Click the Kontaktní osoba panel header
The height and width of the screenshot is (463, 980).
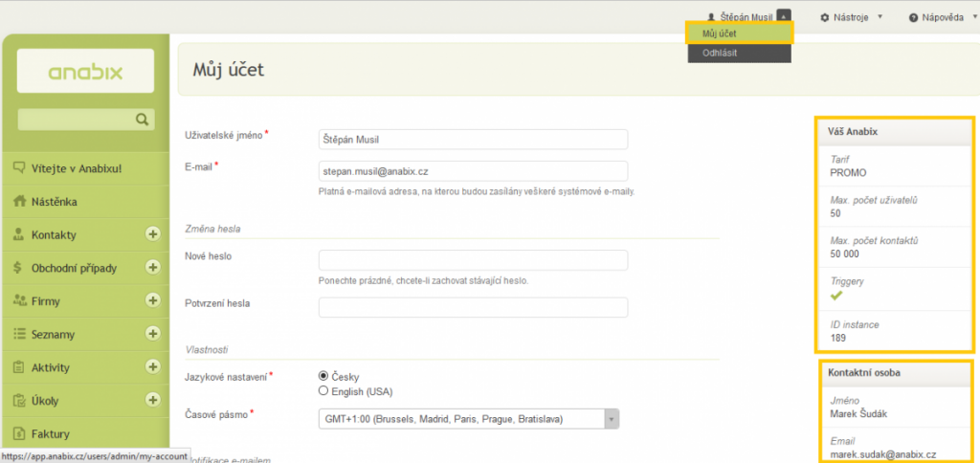(x=895, y=373)
